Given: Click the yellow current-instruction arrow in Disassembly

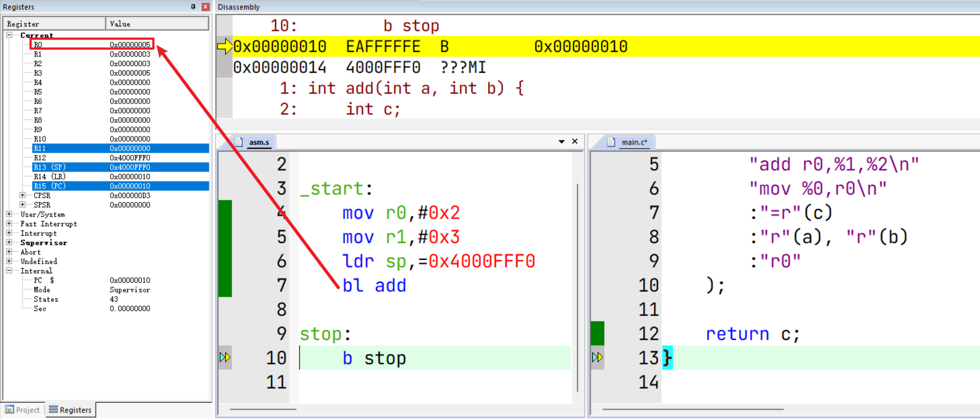Looking at the screenshot, I should tap(224, 46).
